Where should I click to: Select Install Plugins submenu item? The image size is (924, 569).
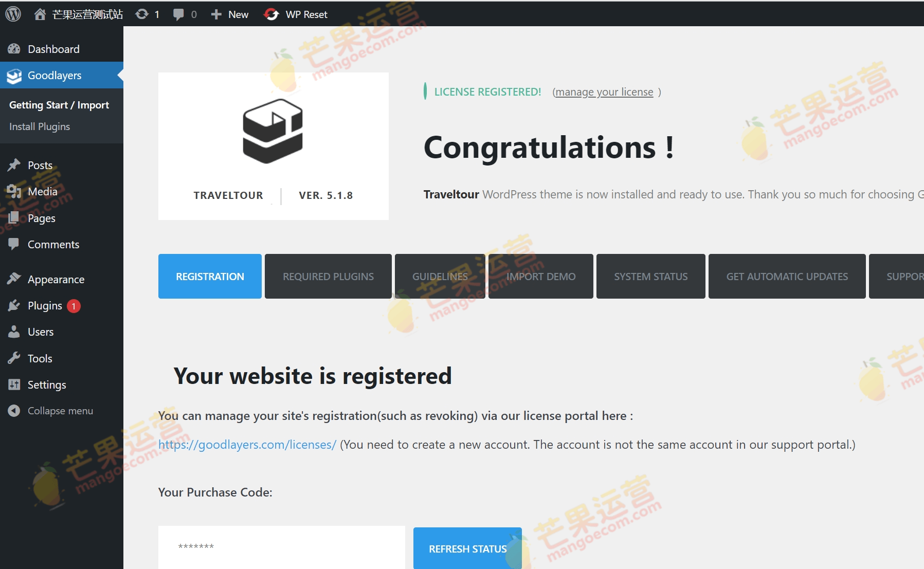click(x=40, y=126)
